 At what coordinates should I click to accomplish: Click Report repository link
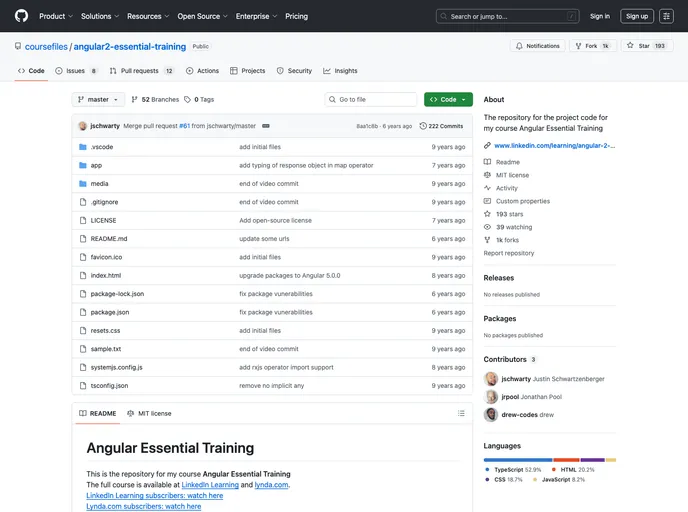(x=509, y=253)
